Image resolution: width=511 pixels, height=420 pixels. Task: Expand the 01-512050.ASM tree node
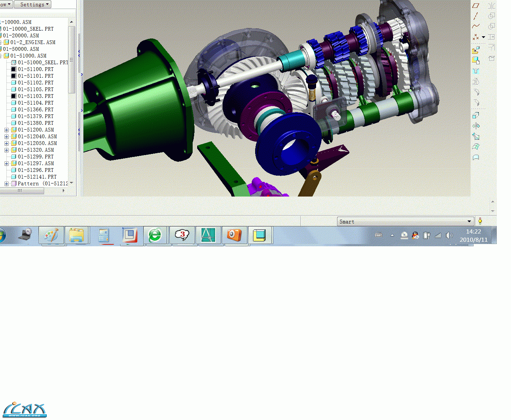[7, 143]
